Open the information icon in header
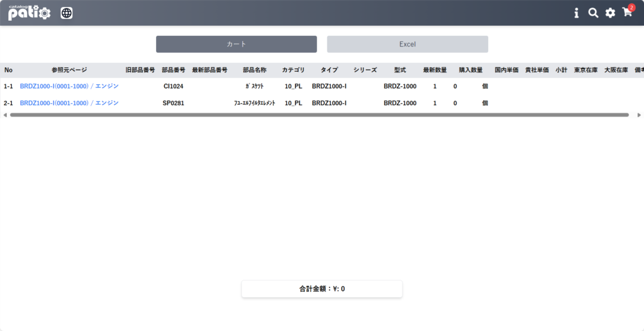644x331 pixels. (x=576, y=13)
